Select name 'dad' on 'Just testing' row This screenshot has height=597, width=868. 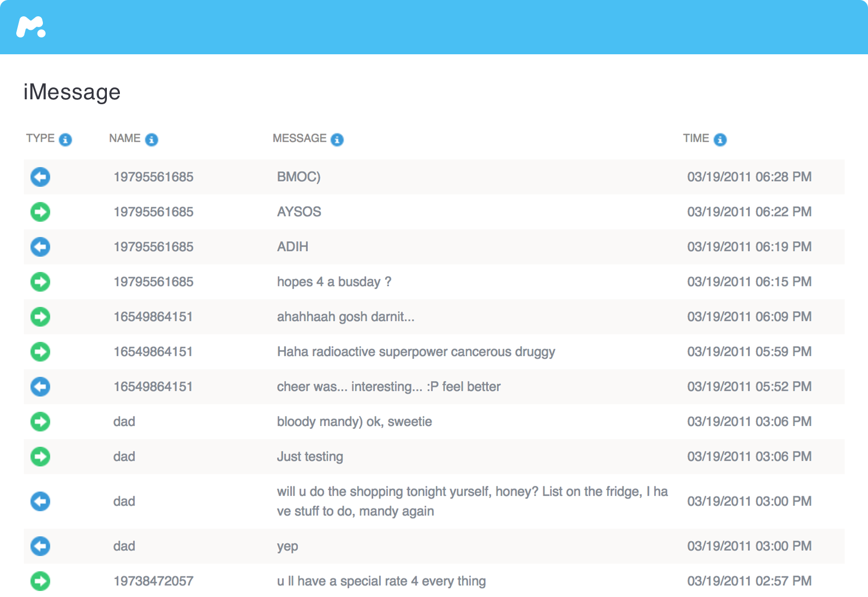(x=124, y=456)
